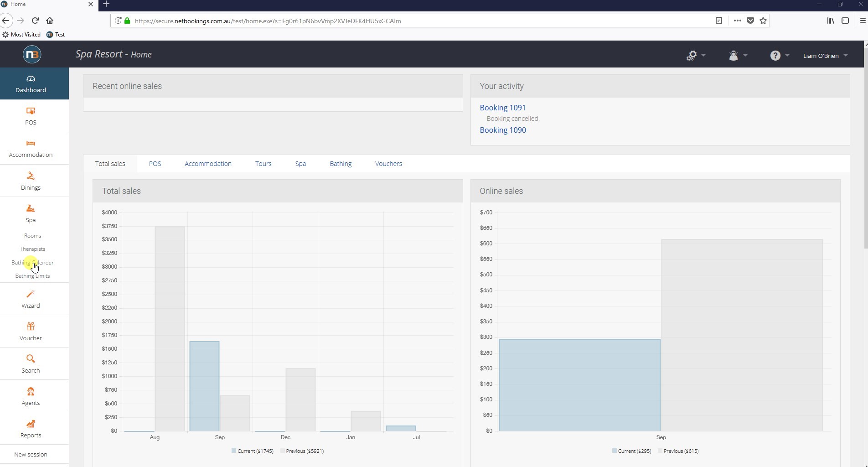Viewport: 868px width, 467px height.
Task: Toggle the browser sidebar icon
Action: click(x=845, y=21)
